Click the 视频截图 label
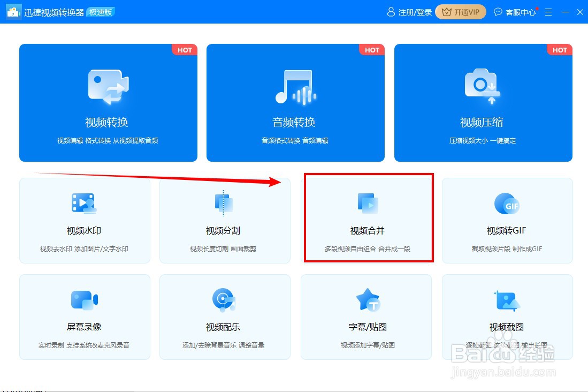 coord(507,327)
